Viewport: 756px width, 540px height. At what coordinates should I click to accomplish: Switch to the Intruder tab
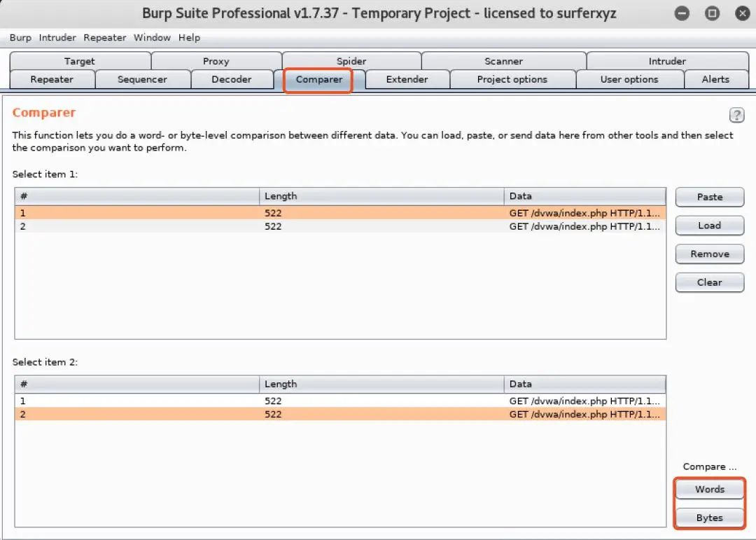coord(667,62)
